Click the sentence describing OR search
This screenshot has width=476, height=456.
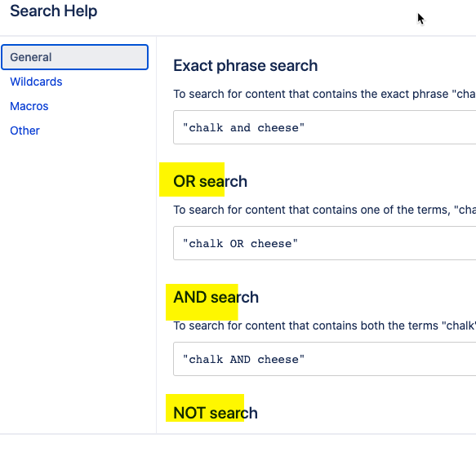point(324,210)
